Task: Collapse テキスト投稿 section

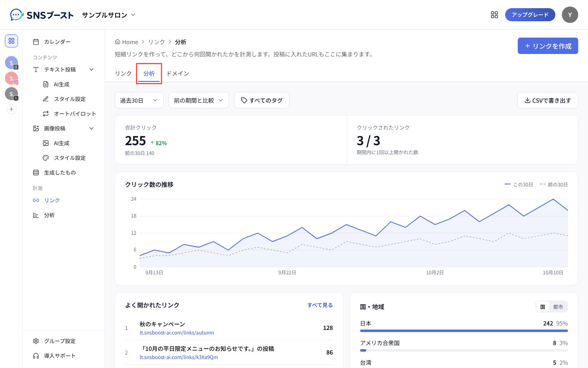Action: pos(91,70)
